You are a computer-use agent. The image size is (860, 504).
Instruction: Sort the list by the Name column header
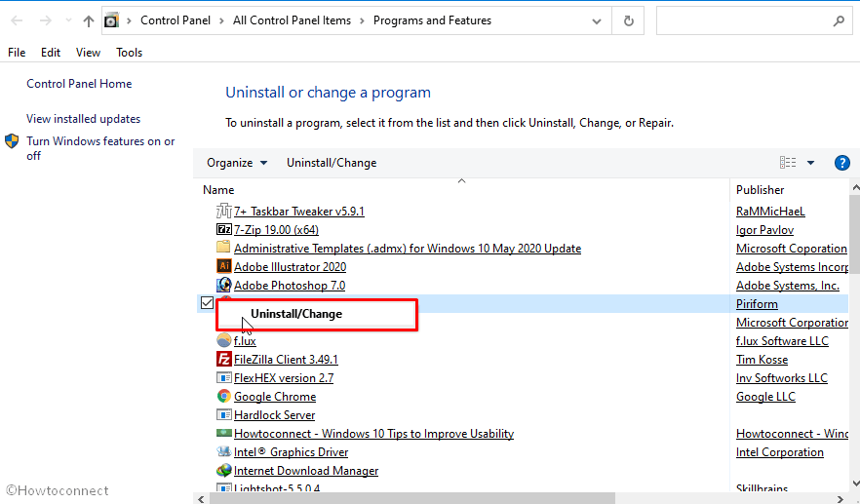pos(219,190)
